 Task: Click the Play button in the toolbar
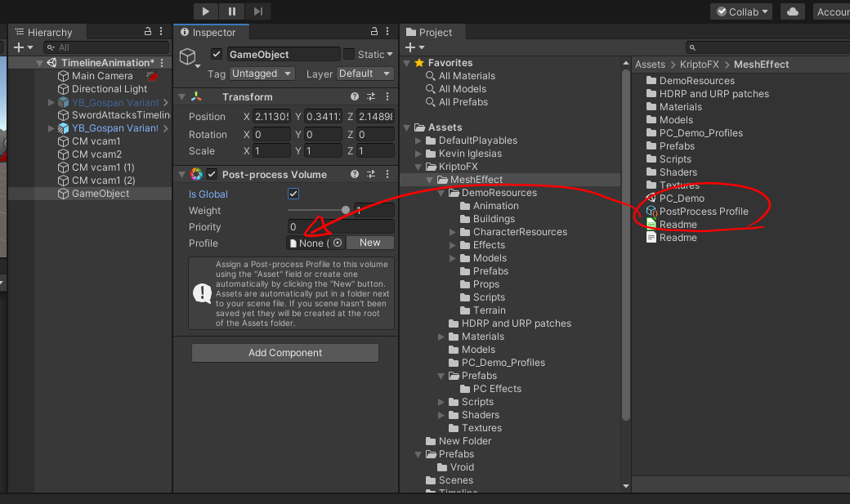tap(206, 11)
